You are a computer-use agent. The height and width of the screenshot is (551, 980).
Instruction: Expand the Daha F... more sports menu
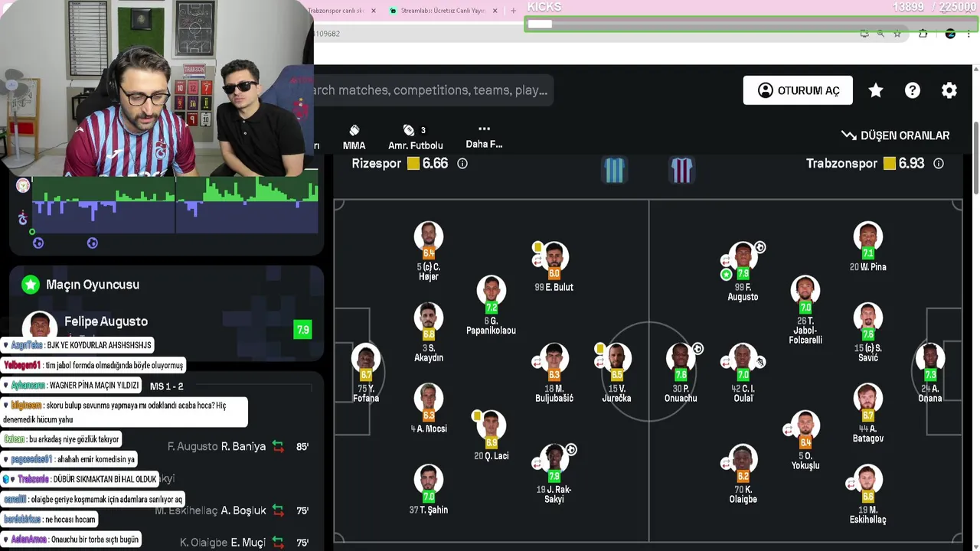coord(484,137)
